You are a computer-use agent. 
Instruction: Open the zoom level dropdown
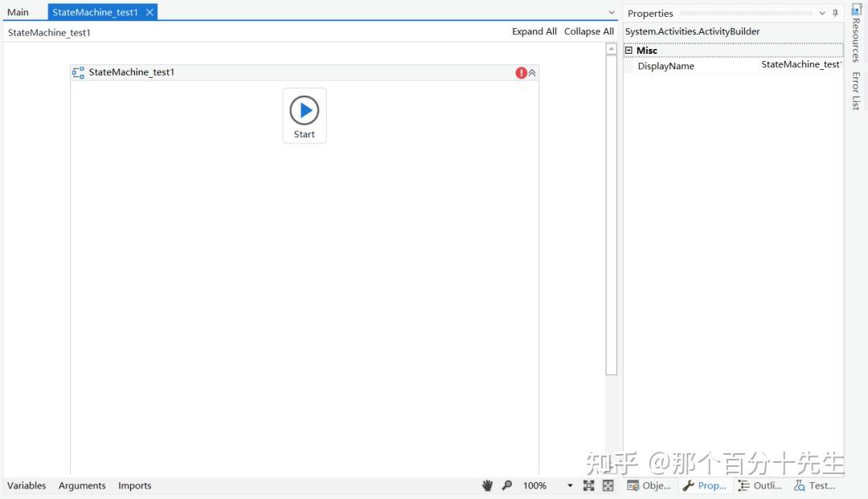pyautogui.click(x=570, y=485)
